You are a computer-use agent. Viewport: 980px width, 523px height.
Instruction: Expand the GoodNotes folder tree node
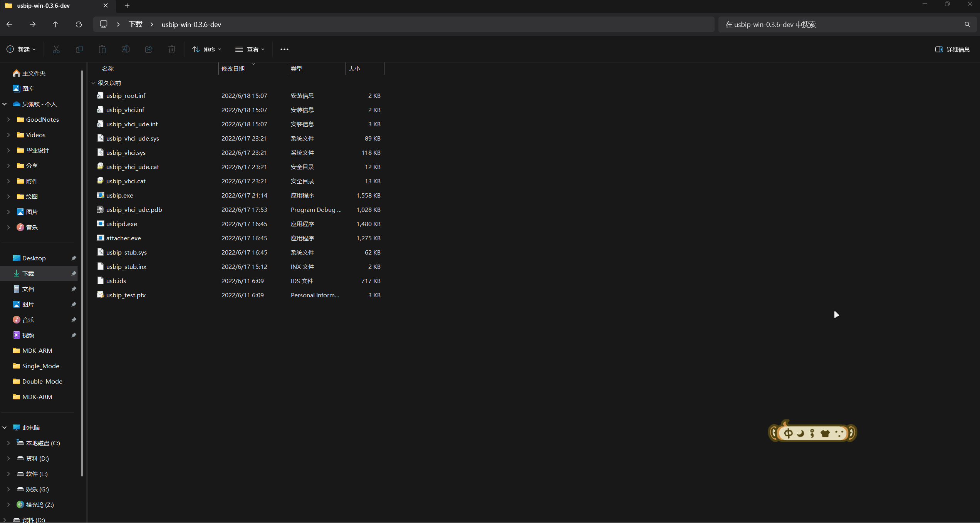tap(8, 119)
